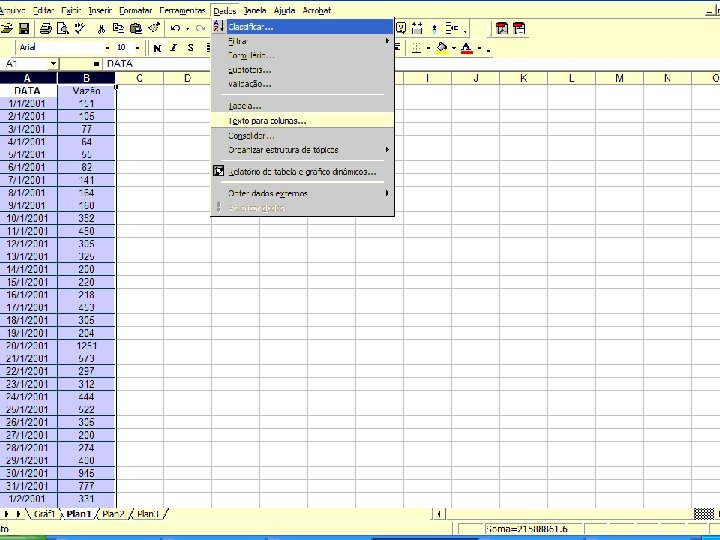
Task: Open the font size dropdown
Action: (137, 48)
